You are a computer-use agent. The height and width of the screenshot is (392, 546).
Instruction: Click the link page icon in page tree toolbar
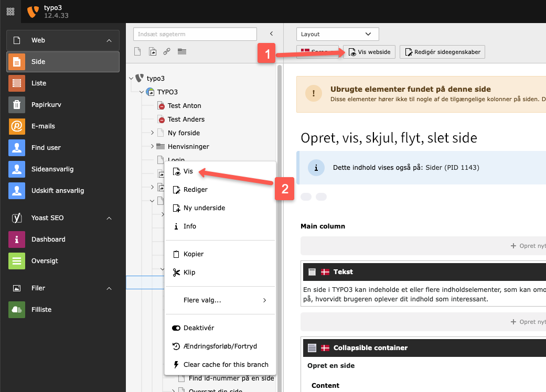167,51
